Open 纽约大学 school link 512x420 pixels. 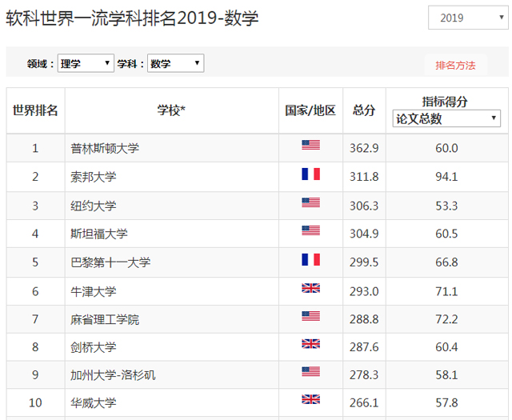94,206
